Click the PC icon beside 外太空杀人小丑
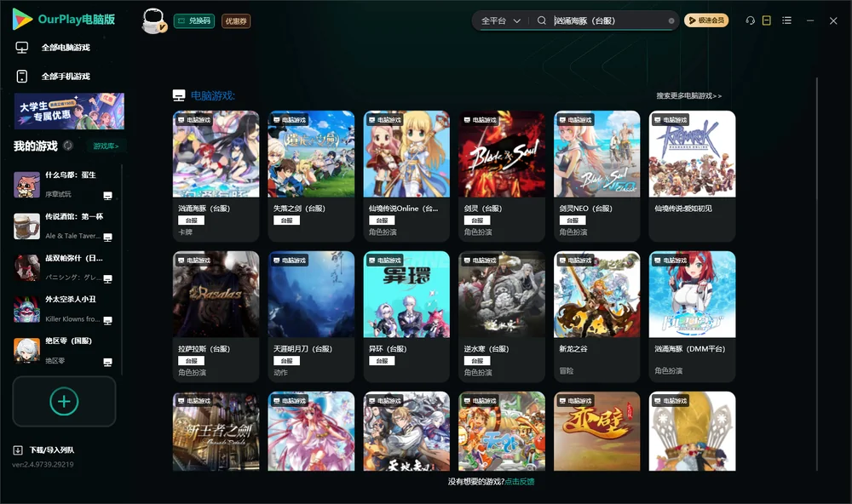 coord(107,320)
